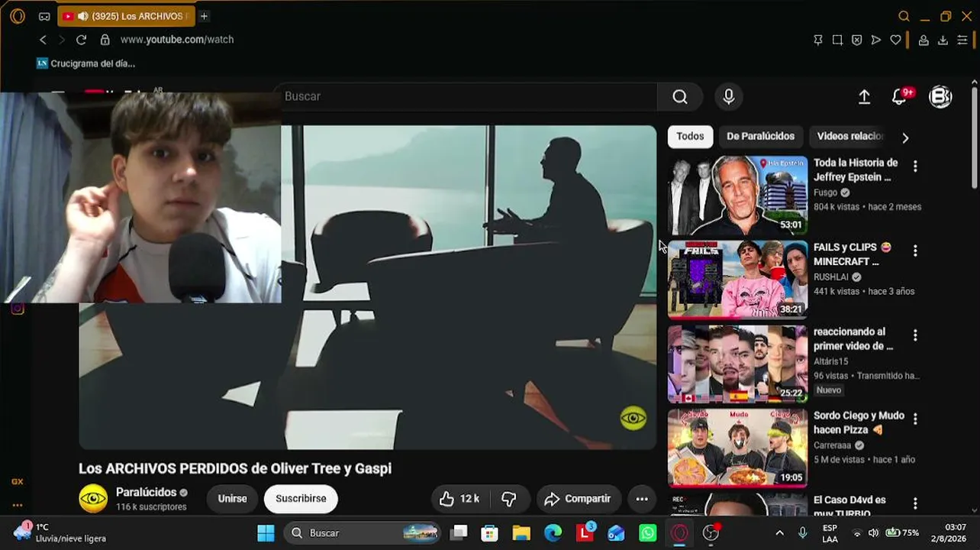Viewport: 980px width, 550px height.
Task: Open Microsoft Edge from the taskbar
Action: [x=553, y=532]
